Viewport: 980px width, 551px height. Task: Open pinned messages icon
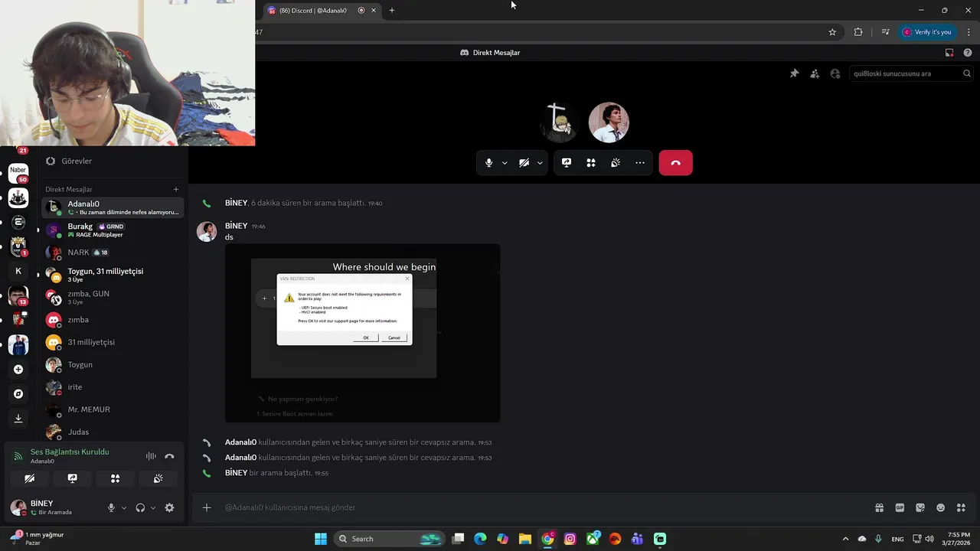pos(794,73)
